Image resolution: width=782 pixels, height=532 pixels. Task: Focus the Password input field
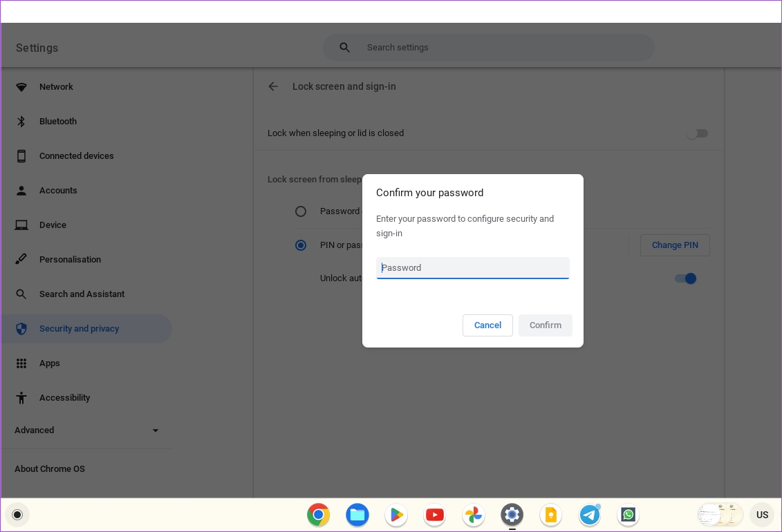click(472, 267)
